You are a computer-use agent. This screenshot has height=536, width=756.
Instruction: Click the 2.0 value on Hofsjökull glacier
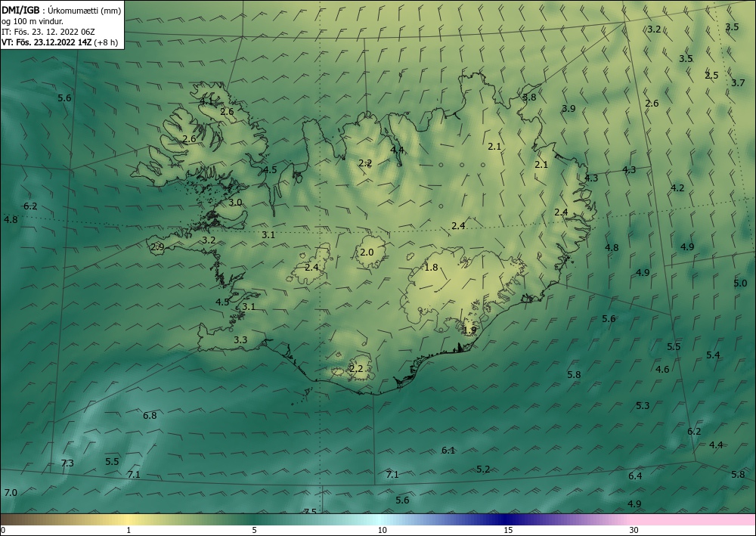click(x=367, y=252)
